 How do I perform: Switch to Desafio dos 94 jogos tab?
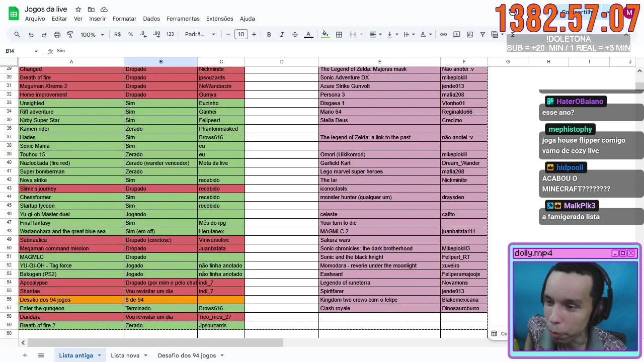pos(187,355)
